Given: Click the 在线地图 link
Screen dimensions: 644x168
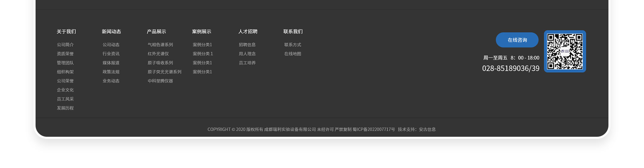Looking at the screenshot, I should coord(292,54).
